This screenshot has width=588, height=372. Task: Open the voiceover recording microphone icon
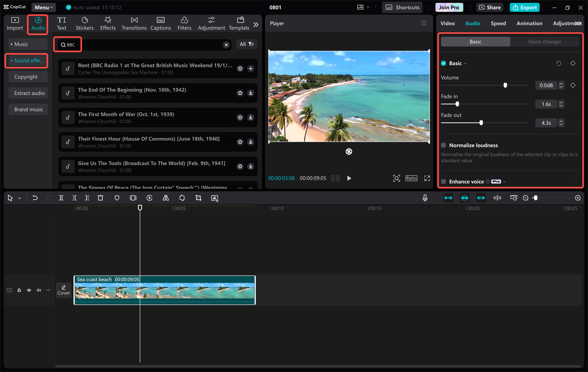tap(425, 197)
